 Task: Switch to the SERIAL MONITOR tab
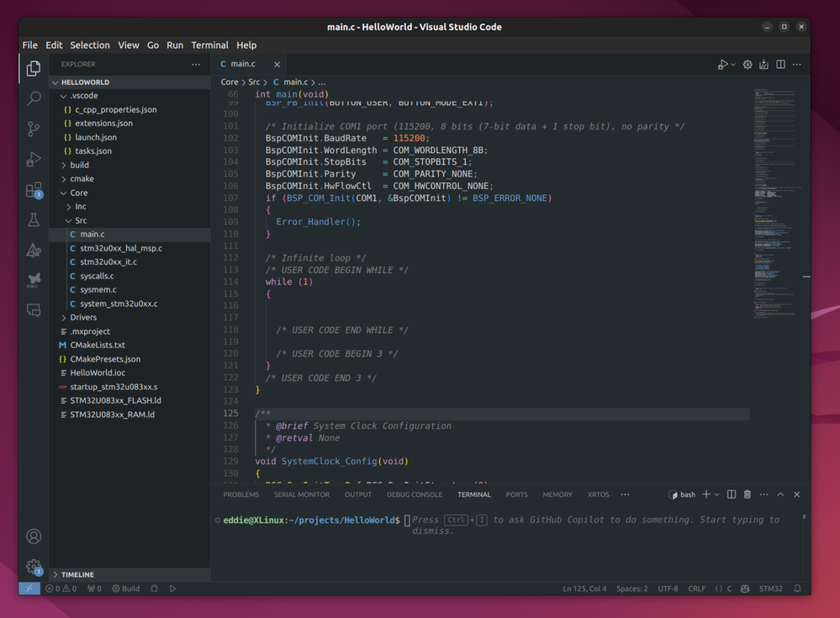click(302, 494)
